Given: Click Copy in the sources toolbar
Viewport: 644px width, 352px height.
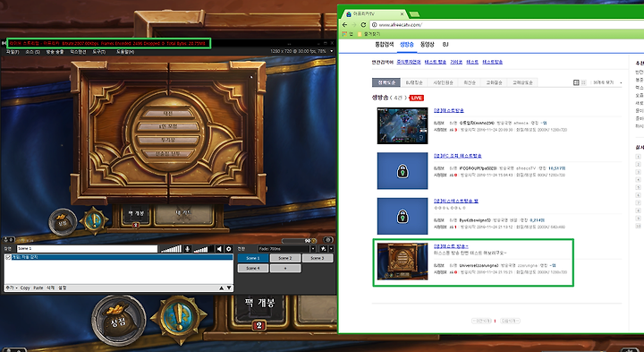Looking at the screenshot, I should click(25, 288).
